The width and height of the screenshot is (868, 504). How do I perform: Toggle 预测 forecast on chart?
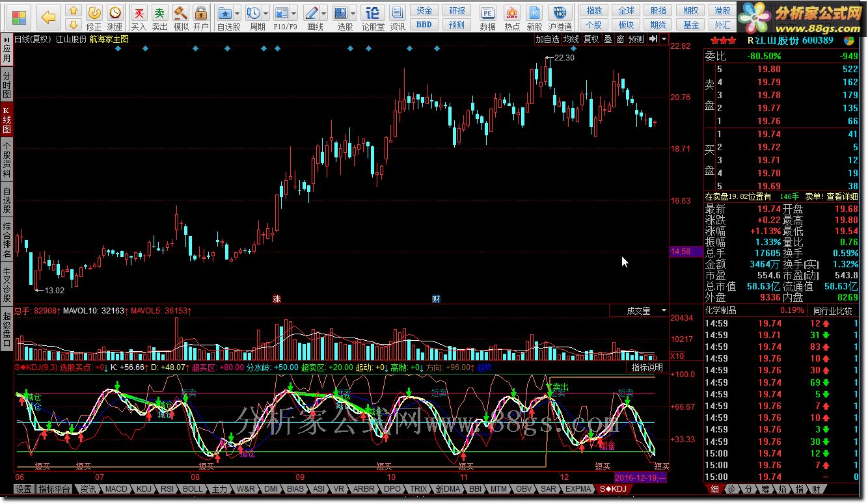636,39
